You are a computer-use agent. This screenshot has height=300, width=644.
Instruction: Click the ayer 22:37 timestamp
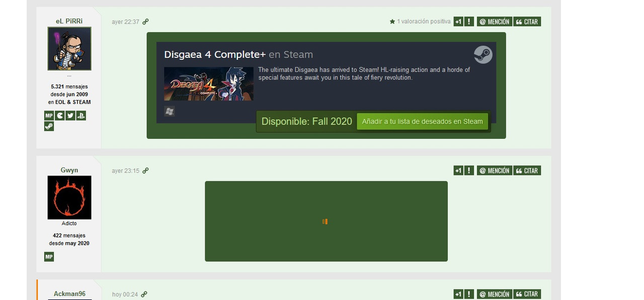click(x=125, y=22)
